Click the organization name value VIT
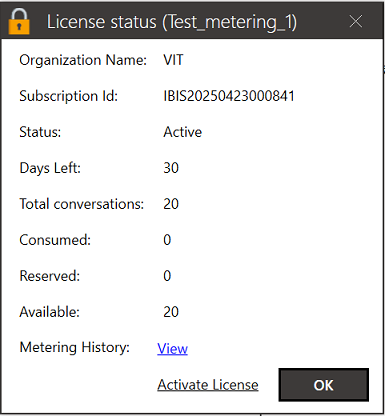This screenshot has height=416, width=385. tap(173, 60)
